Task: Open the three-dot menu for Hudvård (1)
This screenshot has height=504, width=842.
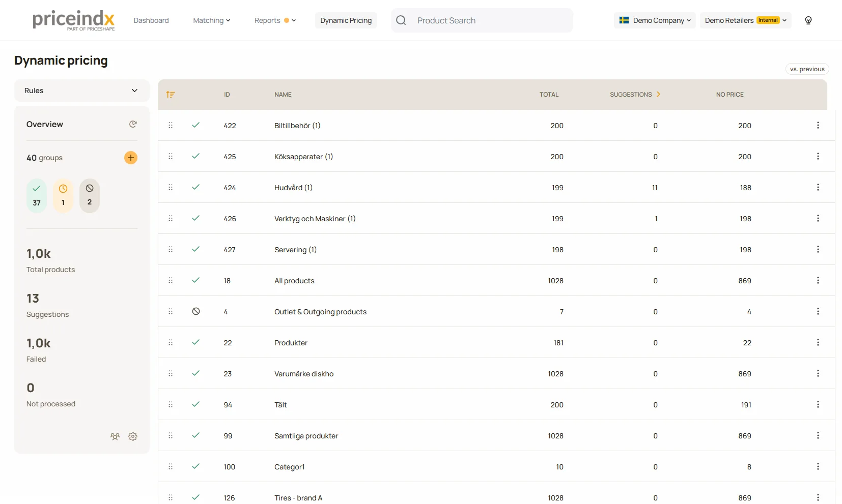Action: pos(818,187)
